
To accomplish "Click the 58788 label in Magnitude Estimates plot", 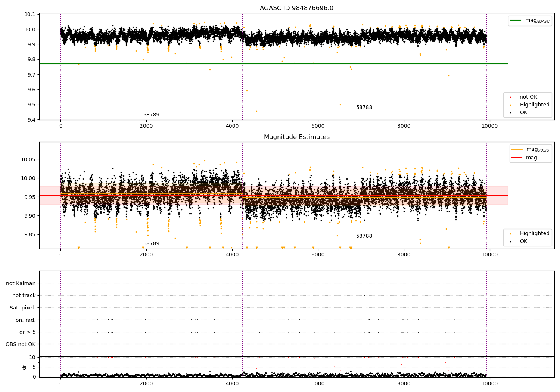I will (364, 236).
